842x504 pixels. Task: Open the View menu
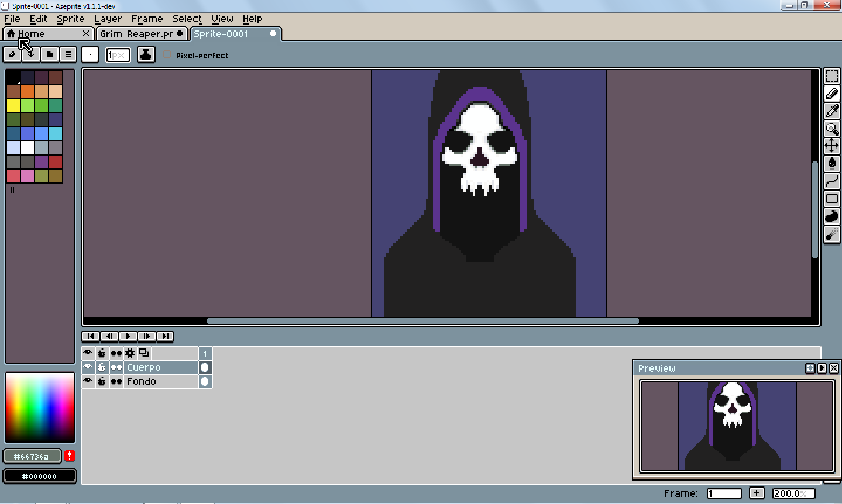coord(222,19)
